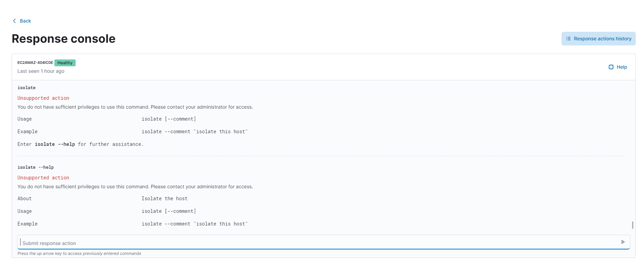
Task: Click the first Unsupported action error message
Action: click(x=43, y=98)
